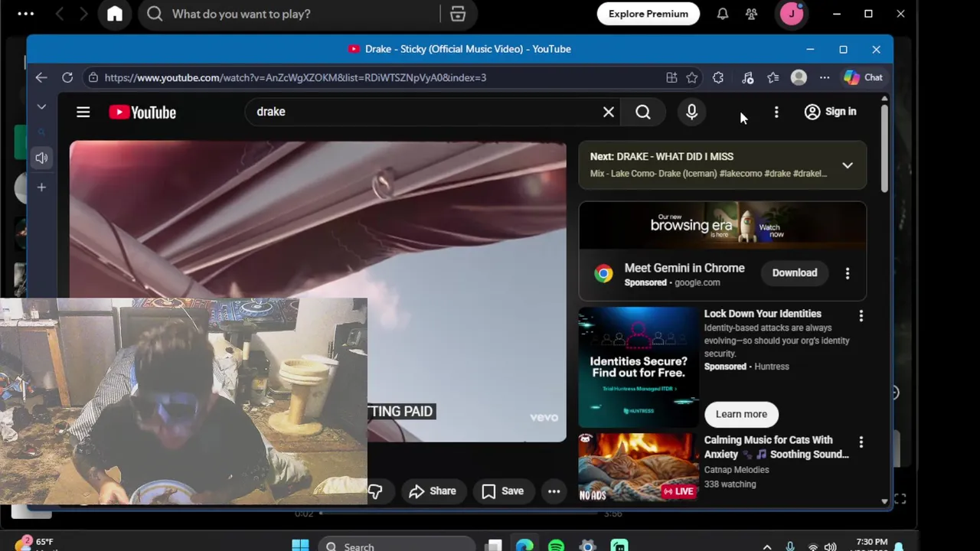Reload the YouTube page
980x551 pixels.
[x=67, y=77]
